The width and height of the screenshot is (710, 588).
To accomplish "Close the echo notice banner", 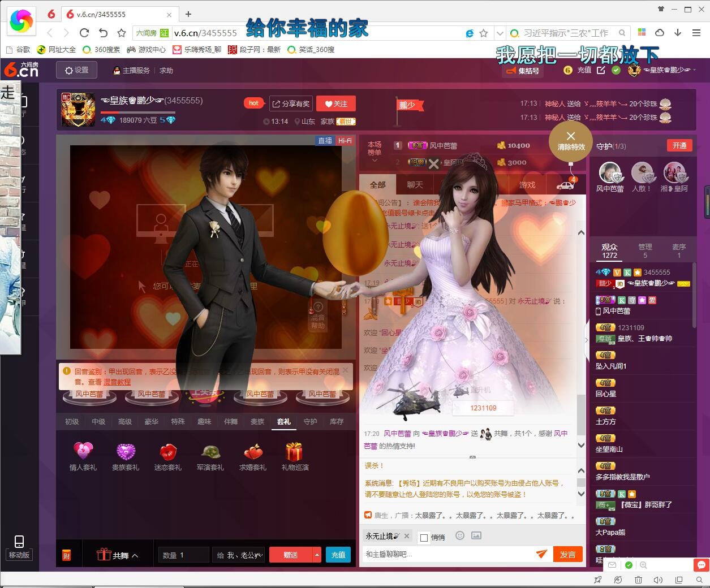I will (x=346, y=370).
